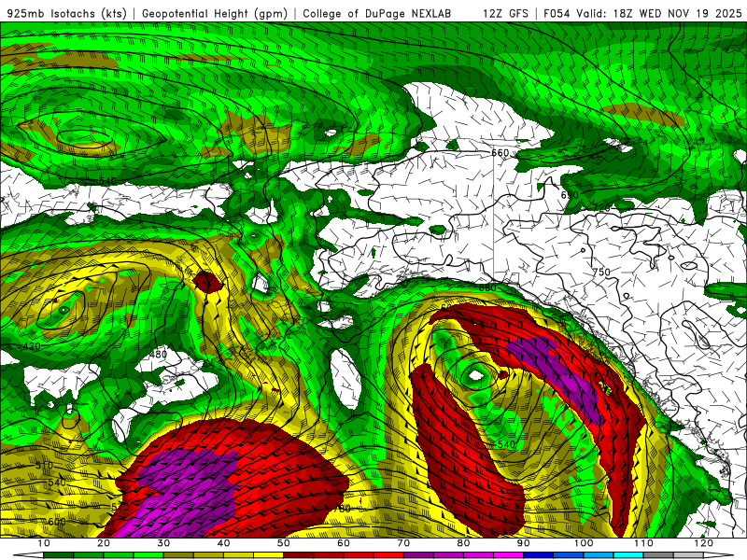Image resolution: width=747 pixels, height=560 pixels.
Task: Select the dark maroon swatch starting at 50
Action: [x=298, y=555]
